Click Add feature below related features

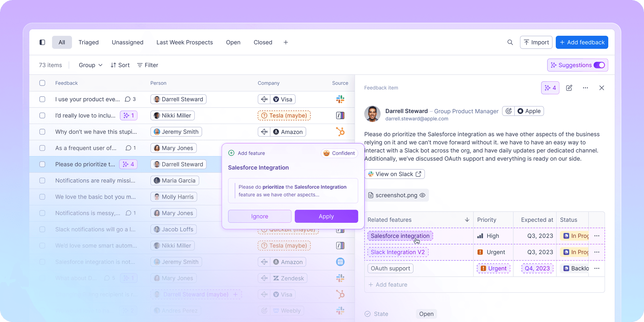click(x=388, y=285)
